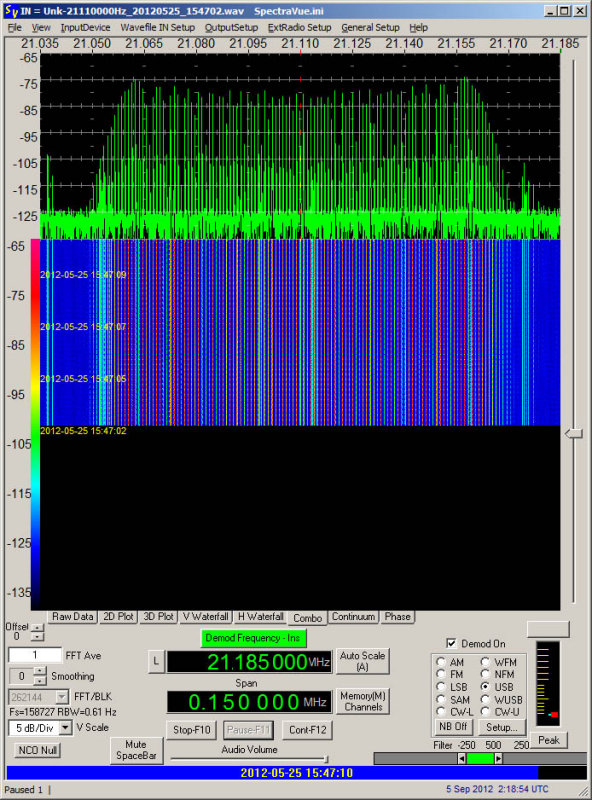592x800 pixels.
Task: Open Wavefile IN Setup menu
Action: pyautogui.click(x=157, y=28)
